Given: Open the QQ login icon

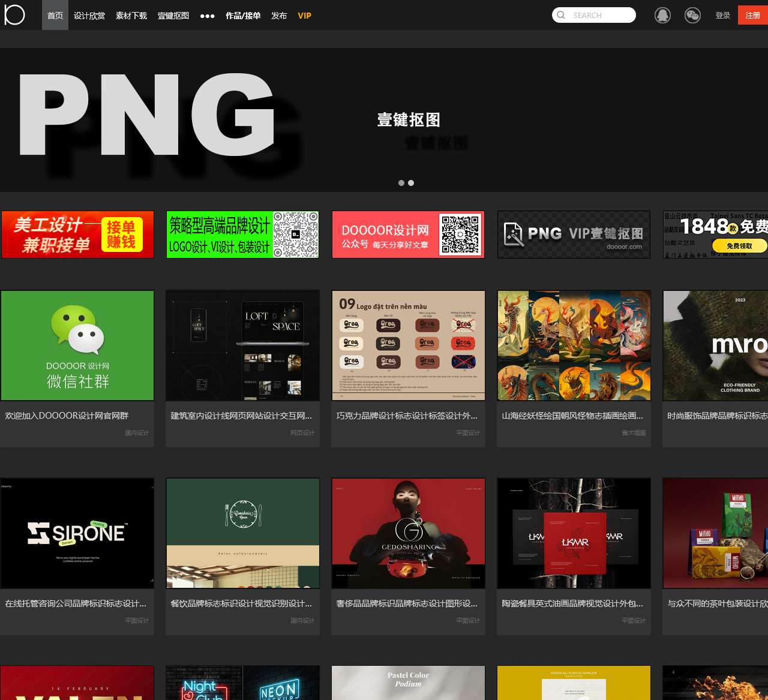Looking at the screenshot, I should tap(662, 15).
